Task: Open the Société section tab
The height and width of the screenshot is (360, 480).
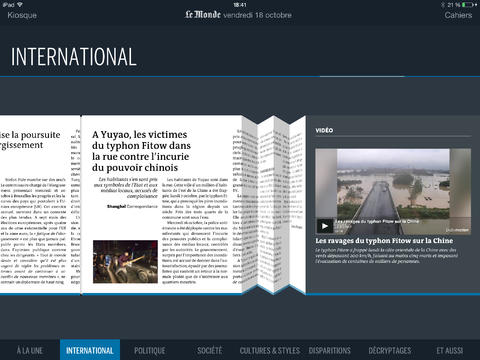Action: coord(210,350)
